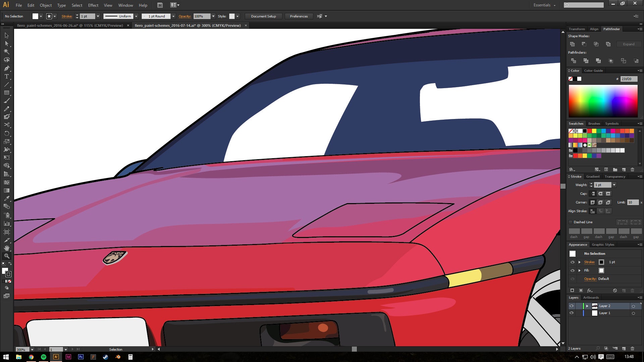
Task: Click the hex color value field
Action: click(629, 79)
